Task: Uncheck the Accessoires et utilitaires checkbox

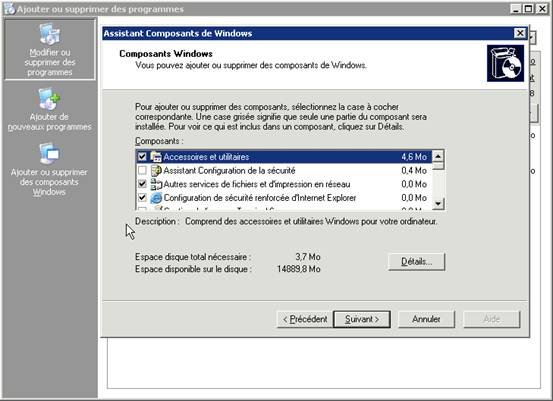Action: pyautogui.click(x=142, y=157)
